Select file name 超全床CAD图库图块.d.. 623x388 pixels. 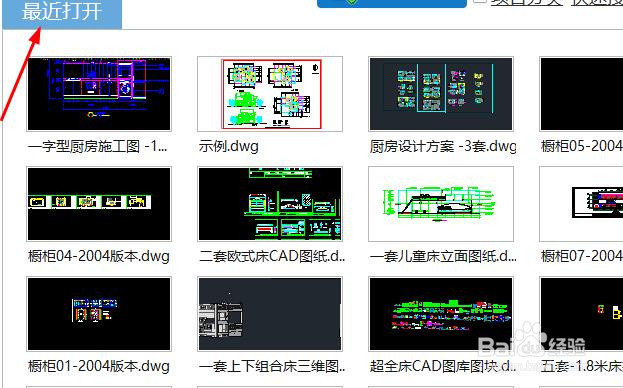(x=443, y=366)
